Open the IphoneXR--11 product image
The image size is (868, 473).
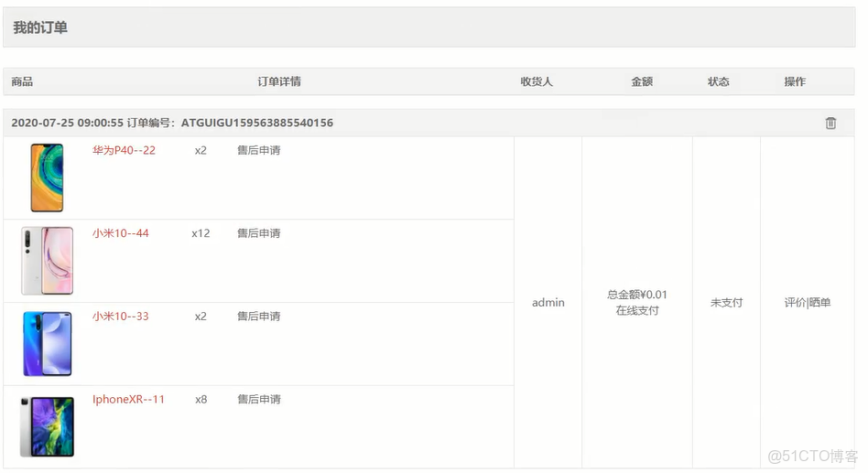47,426
